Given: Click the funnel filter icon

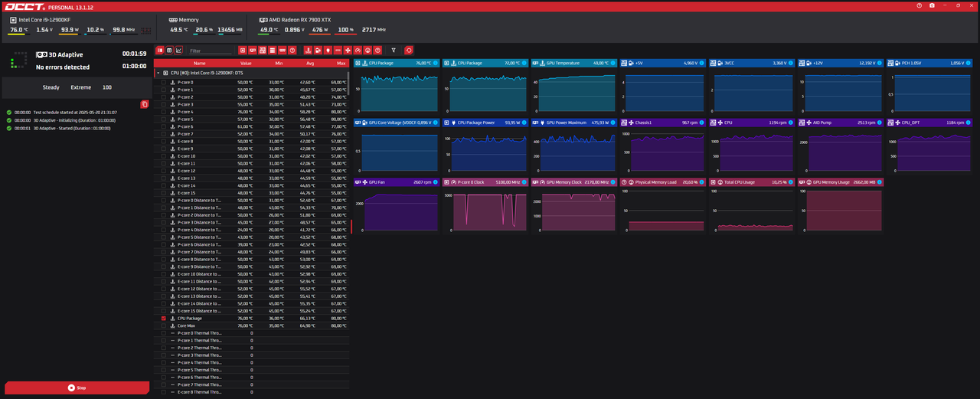Looking at the screenshot, I should pos(394,51).
